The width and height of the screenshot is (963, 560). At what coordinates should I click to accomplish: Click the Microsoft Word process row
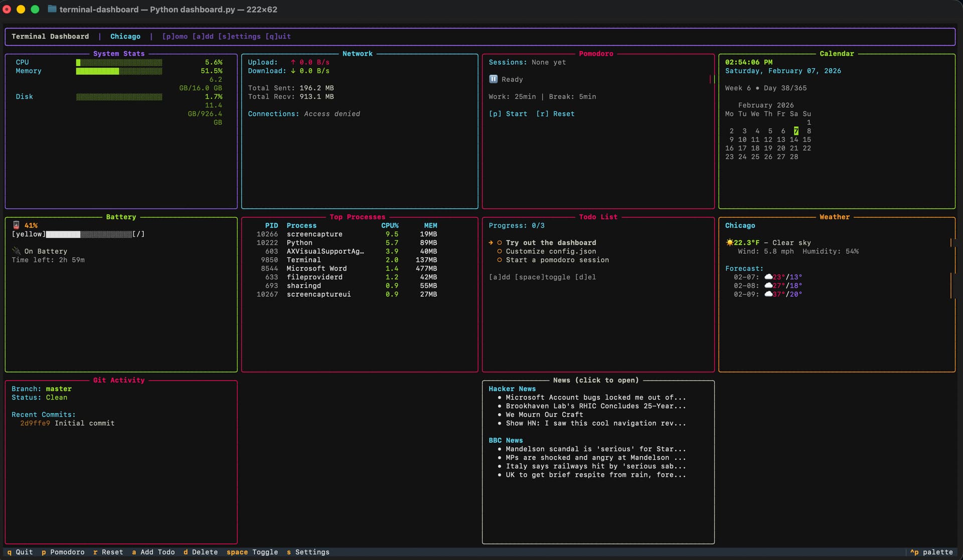(x=347, y=268)
